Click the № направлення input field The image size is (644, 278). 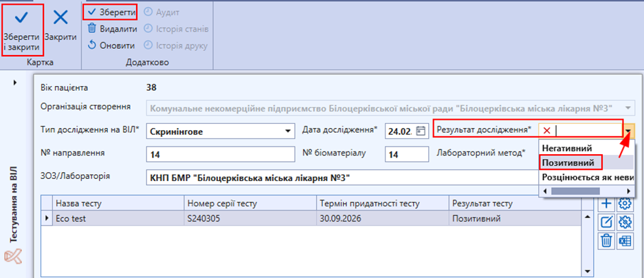(221, 154)
